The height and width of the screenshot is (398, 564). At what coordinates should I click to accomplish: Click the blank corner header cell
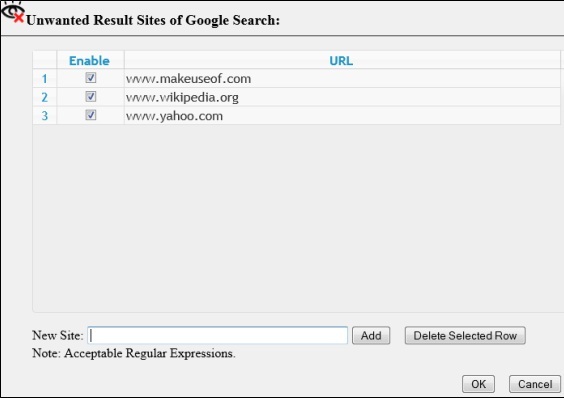(x=45, y=60)
